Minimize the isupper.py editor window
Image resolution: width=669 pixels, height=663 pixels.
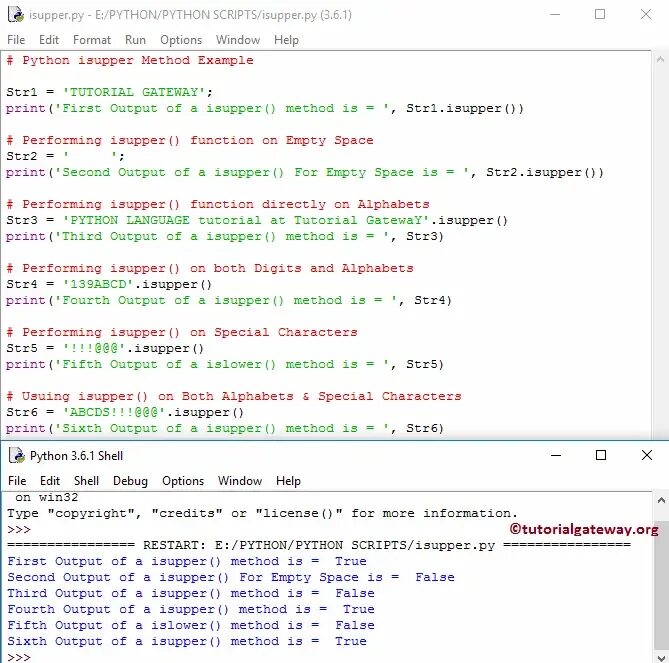[x=555, y=15]
